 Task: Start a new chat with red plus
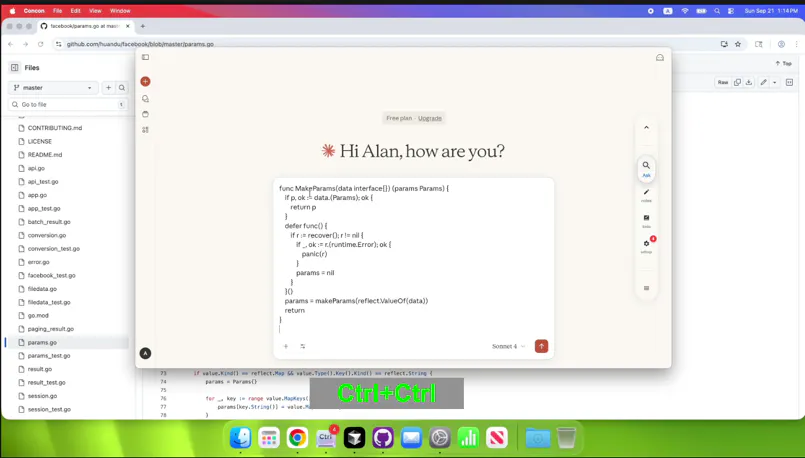tap(145, 81)
